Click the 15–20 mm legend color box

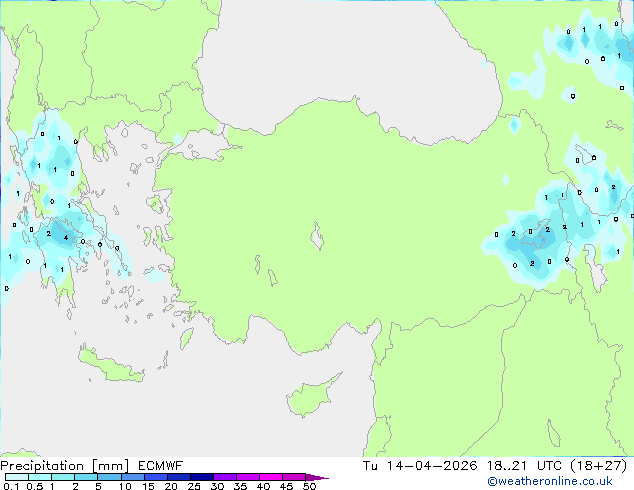tap(155, 477)
